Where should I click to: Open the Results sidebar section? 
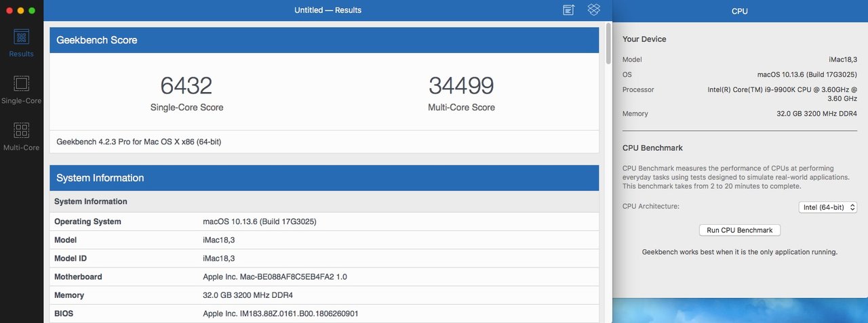coord(21,43)
